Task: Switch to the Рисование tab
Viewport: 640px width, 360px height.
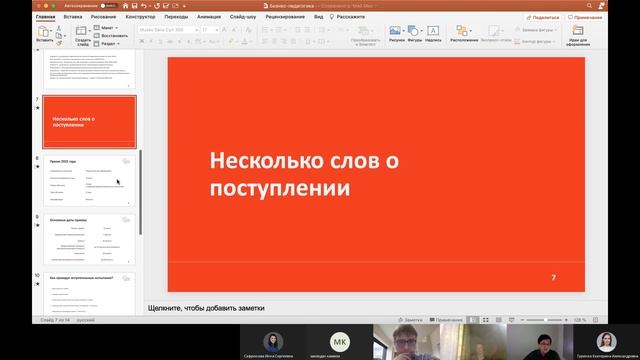Action: pos(103,17)
